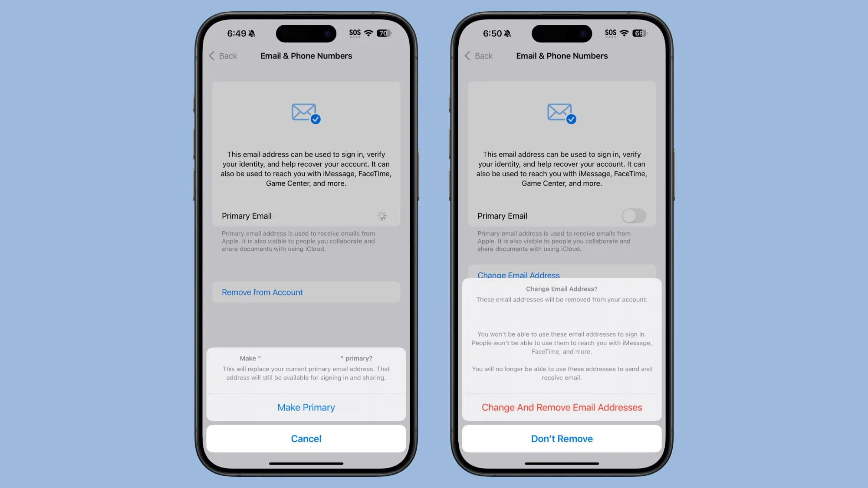Click the verified envelope icon on right screen

click(x=560, y=113)
